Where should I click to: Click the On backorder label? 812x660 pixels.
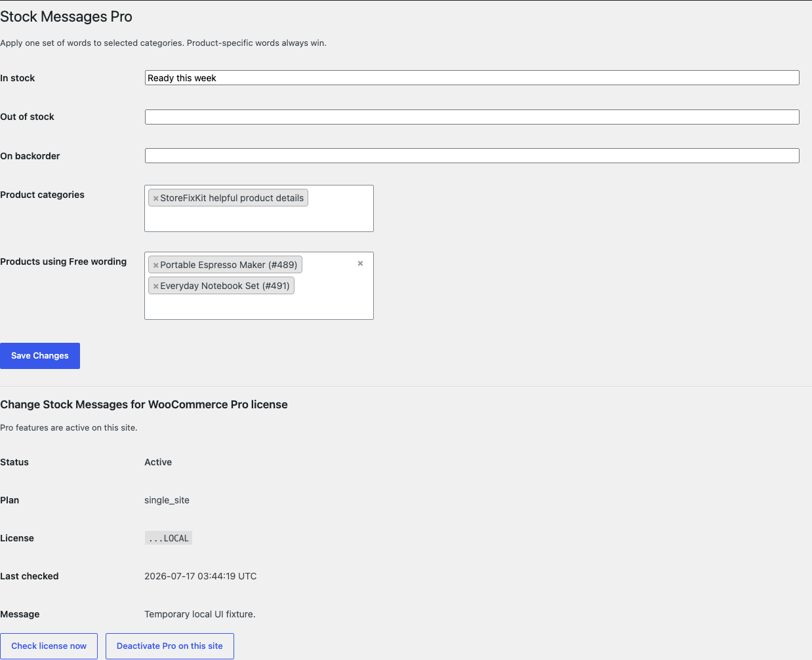pyautogui.click(x=30, y=156)
